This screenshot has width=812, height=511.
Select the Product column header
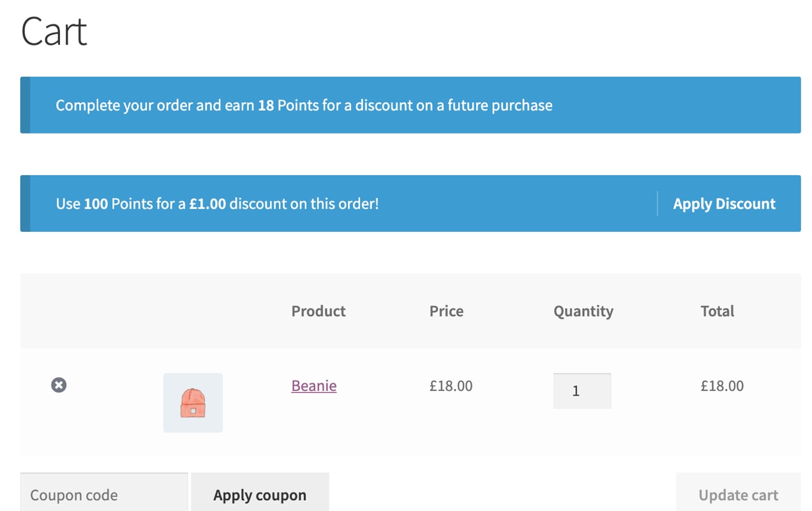click(318, 311)
